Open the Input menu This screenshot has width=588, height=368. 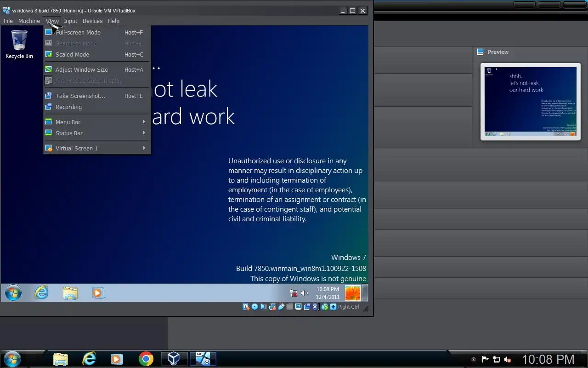[70, 21]
